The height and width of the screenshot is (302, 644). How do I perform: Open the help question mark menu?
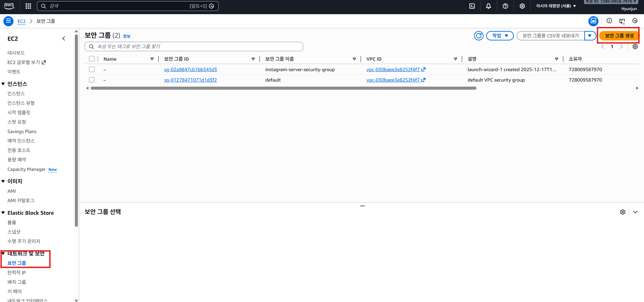505,6
